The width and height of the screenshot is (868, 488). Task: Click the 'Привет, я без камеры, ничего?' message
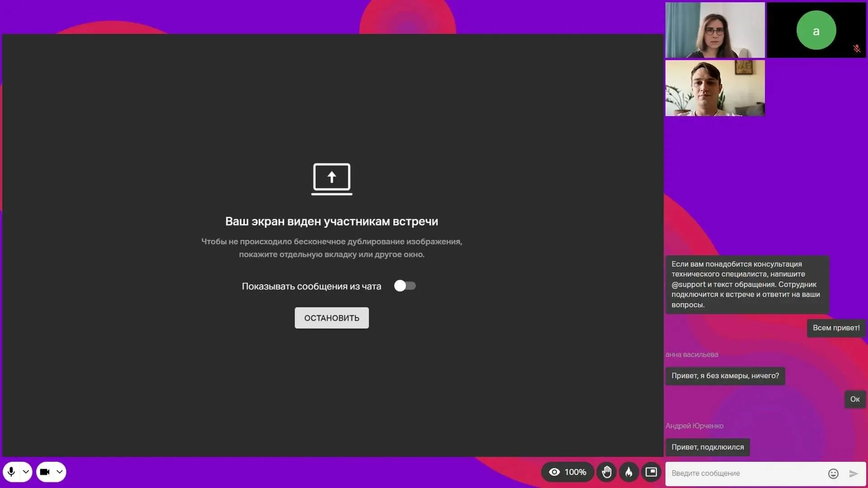tap(725, 376)
